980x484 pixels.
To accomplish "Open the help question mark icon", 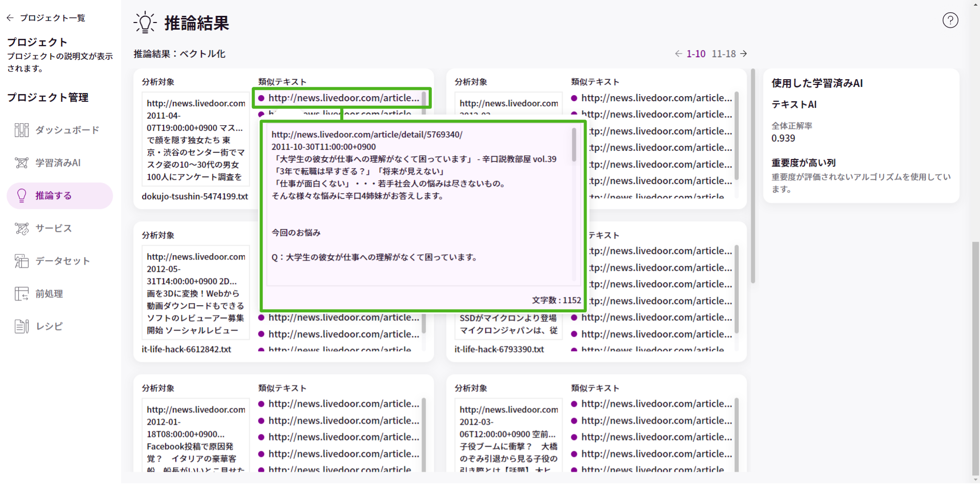I will (950, 20).
